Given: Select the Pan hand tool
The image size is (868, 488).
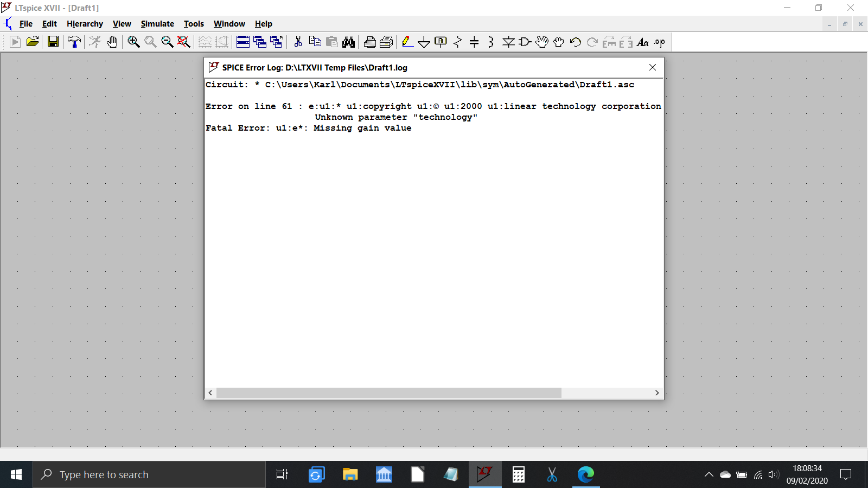Looking at the screenshot, I should pyautogui.click(x=112, y=42).
